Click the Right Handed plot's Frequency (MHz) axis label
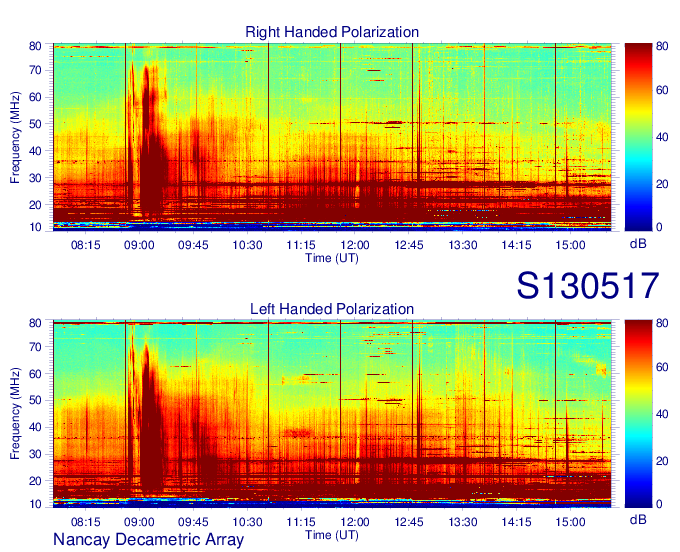This screenshot has height=552, width=680. click(15, 137)
